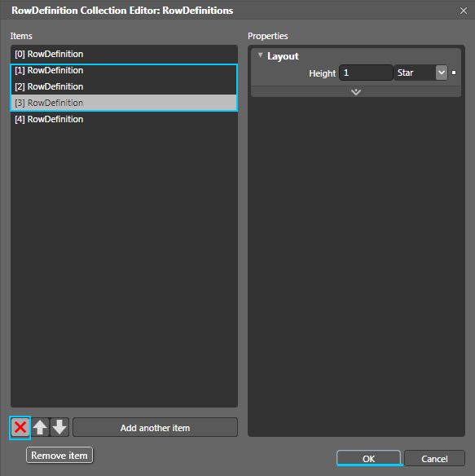Select the [0] RowDefinition item
The image size is (475, 476).
click(x=124, y=54)
